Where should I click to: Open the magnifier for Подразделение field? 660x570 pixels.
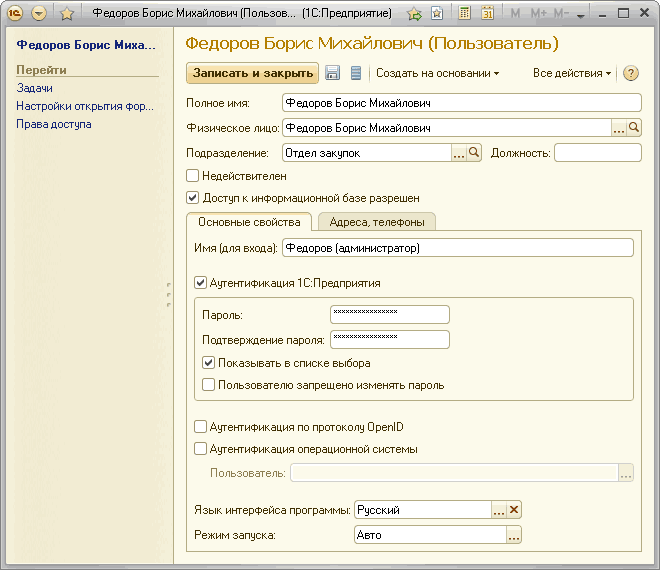474,153
